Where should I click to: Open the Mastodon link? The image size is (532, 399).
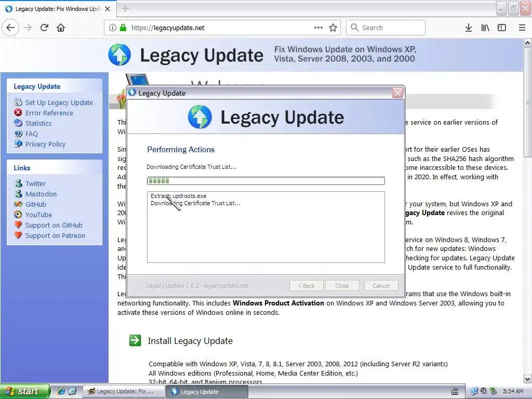tap(41, 194)
